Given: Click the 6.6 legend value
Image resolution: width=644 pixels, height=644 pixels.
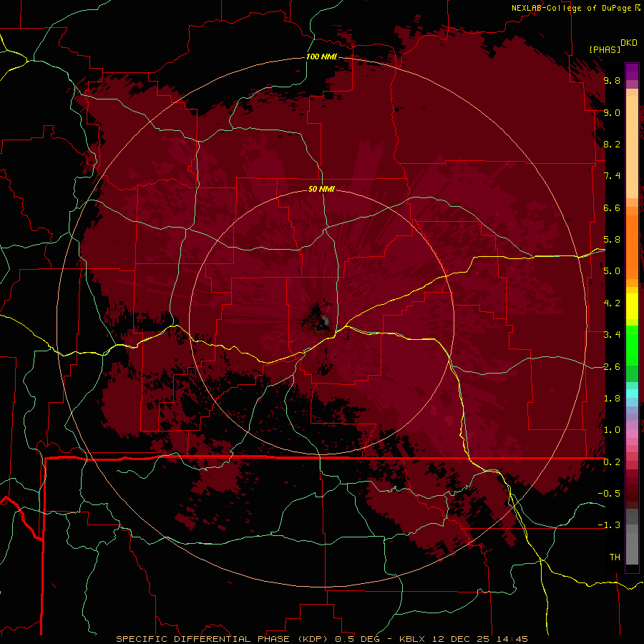Looking at the screenshot, I should pyautogui.click(x=612, y=208).
